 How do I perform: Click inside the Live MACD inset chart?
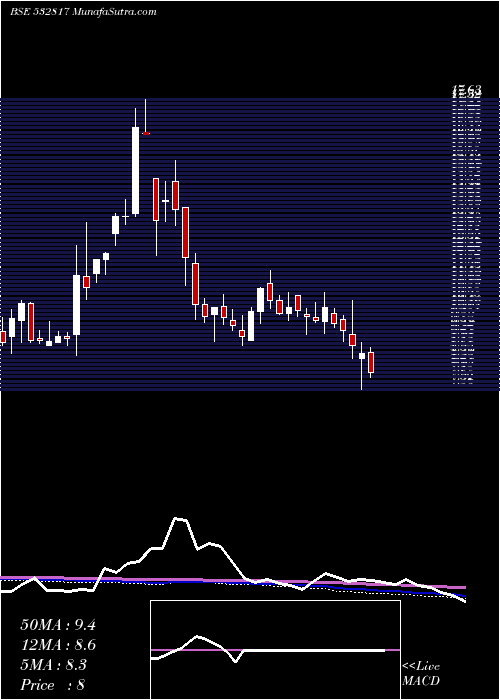275,650
